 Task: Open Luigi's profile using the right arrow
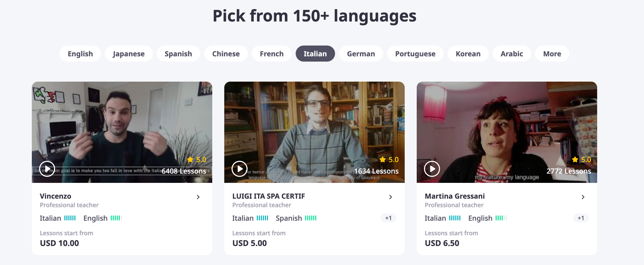[391, 197]
